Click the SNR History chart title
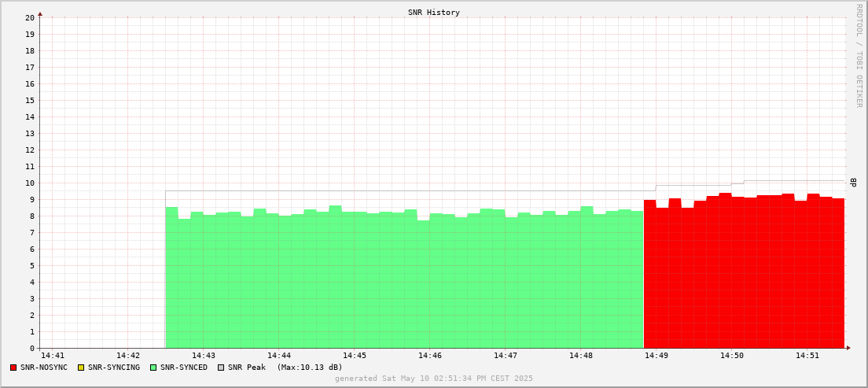The height and width of the screenshot is (388, 868). (x=433, y=12)
